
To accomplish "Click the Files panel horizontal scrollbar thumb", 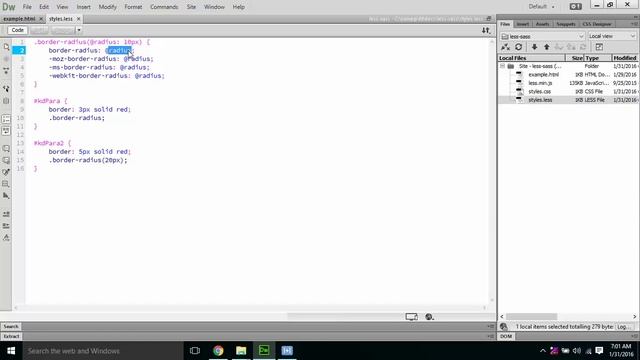I will pos(531,317).
